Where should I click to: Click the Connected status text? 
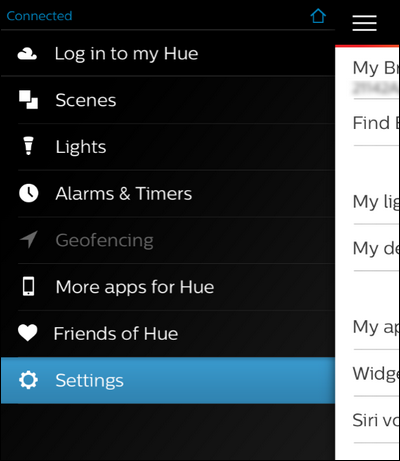tap(39, 16)
